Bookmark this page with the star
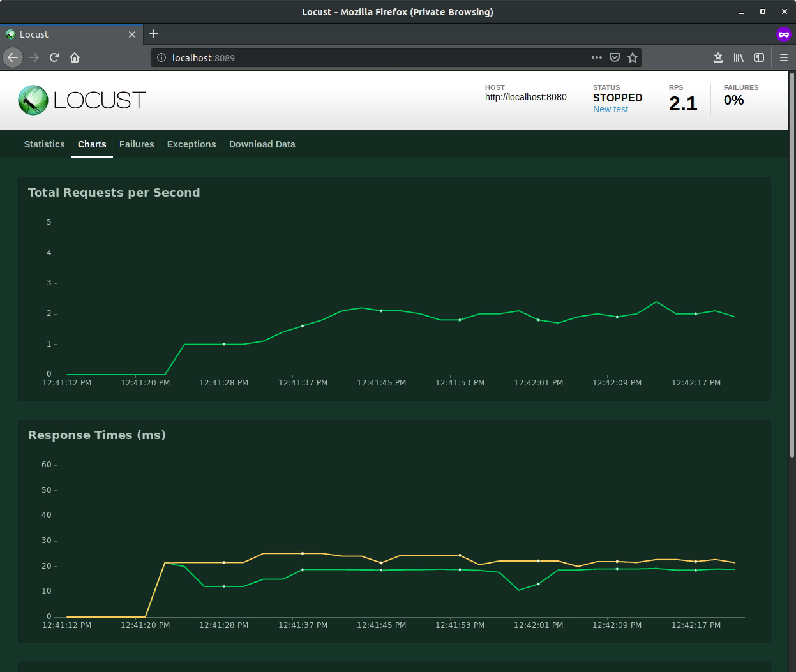796x672 pixels. [x=633, y=57]
